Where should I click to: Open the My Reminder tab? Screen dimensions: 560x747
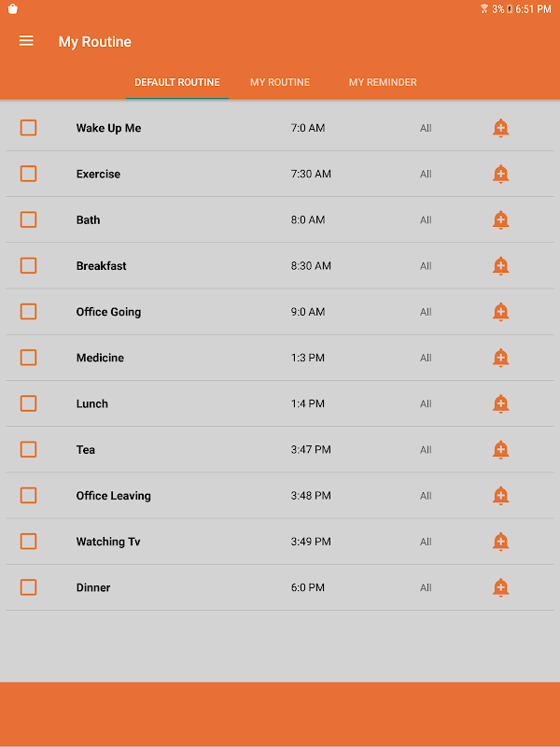pos(383,82)
